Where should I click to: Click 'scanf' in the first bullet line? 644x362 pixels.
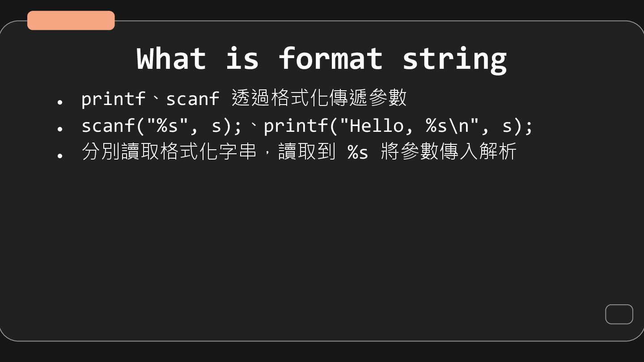pyautogui.click(x=193, y=99)
